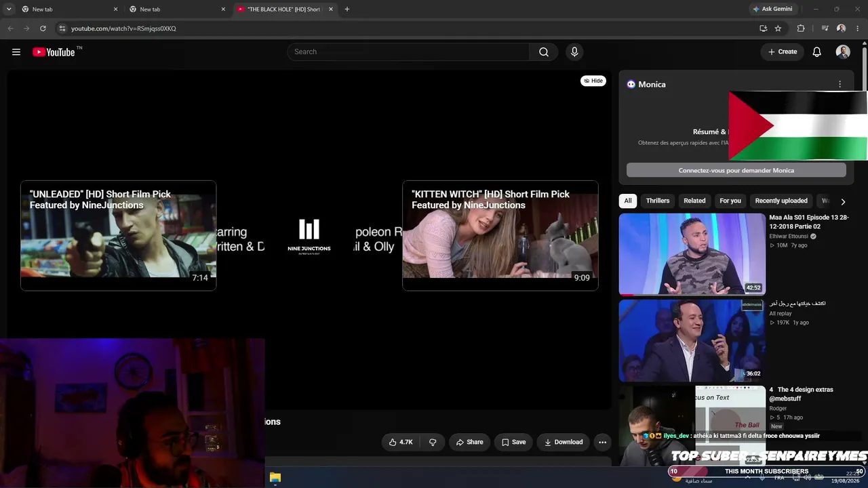868x488 pixels.
Task: Click the Share button
Action: pos(469,443)
